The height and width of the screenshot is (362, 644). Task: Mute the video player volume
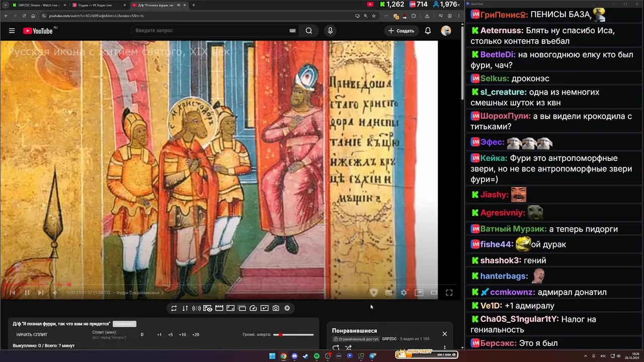pyautogui.click(x=55, y=293)
